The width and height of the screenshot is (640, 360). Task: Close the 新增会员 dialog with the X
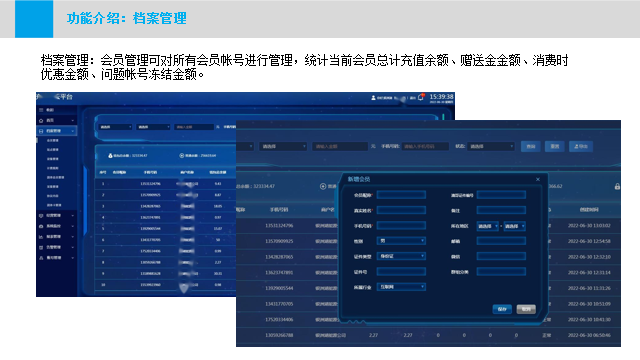click(x=538, y=179)
